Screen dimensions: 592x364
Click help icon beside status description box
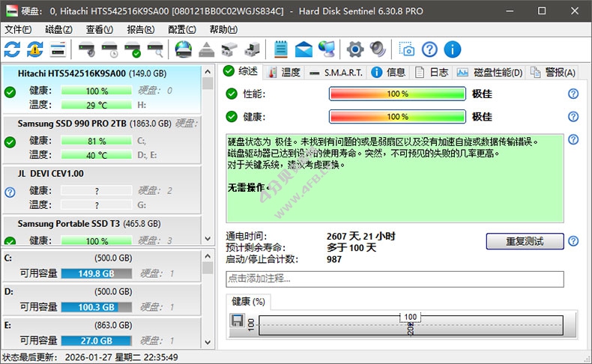tap(573, 139)
